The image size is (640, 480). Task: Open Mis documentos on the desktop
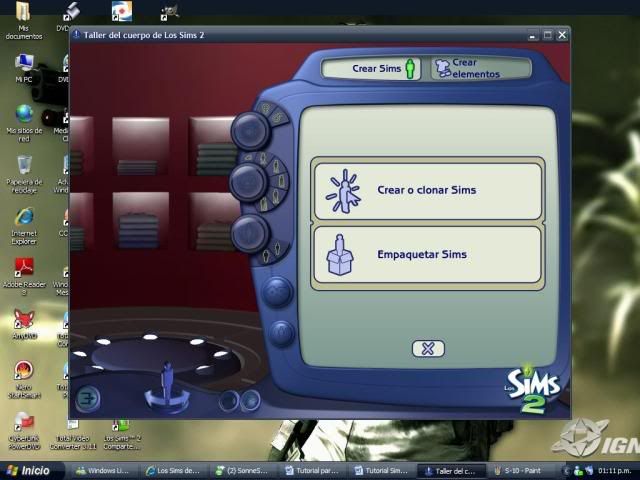pyautogui.click(x=24, y=20)
